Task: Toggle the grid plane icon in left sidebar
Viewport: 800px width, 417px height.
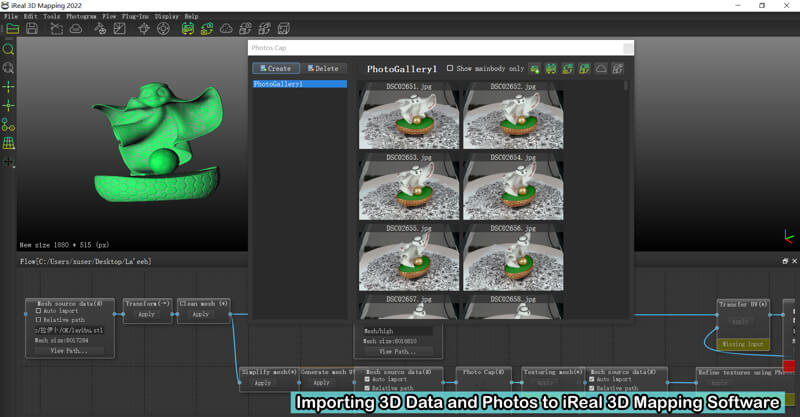Action: [8, 143]
